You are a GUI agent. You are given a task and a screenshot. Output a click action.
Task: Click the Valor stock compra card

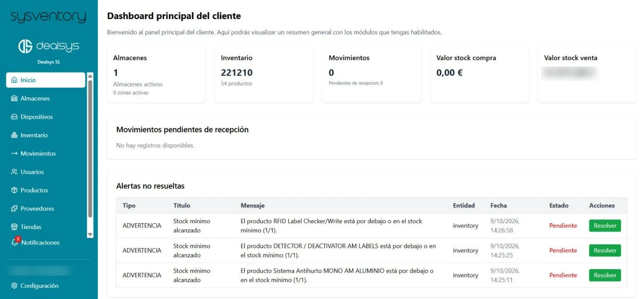pyautogui.click(x=480, y=74)
